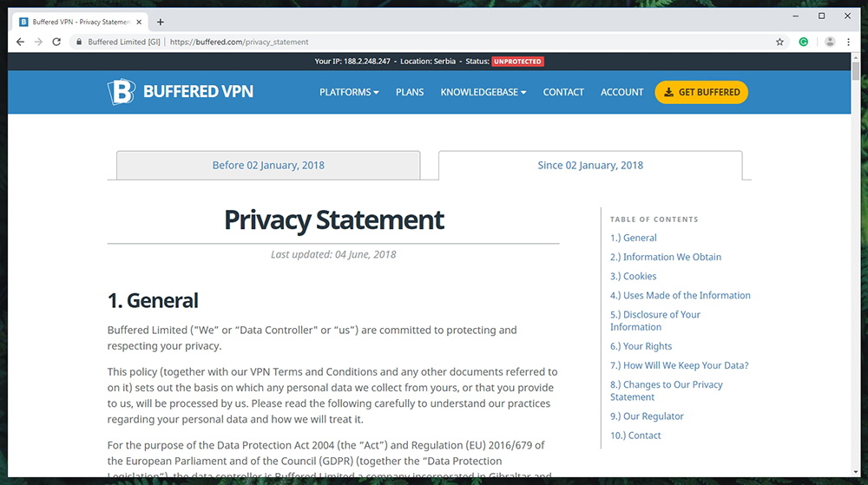Expand the PLATFORMS dropdown menu
The image size is (868, 485).
point(349,92)
